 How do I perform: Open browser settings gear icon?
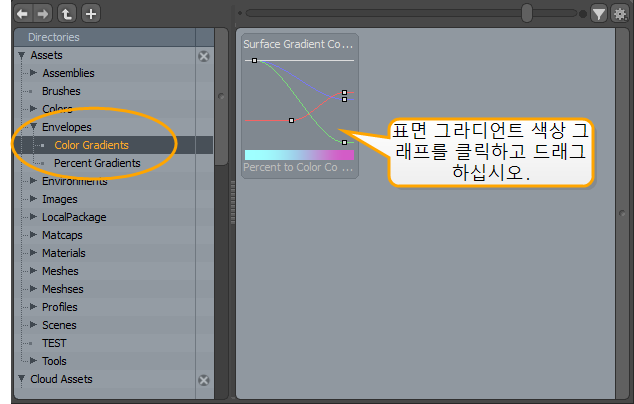[x=619, y=14]
